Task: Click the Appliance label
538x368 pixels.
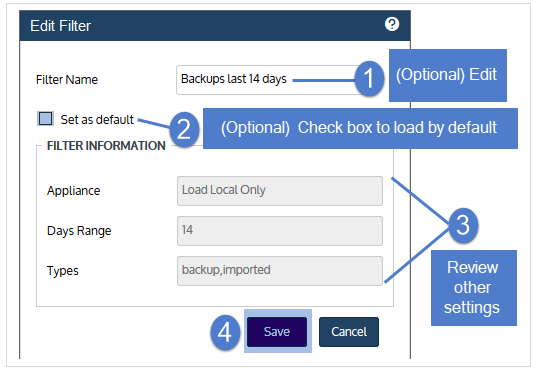Action: click(x=73, y=191)
